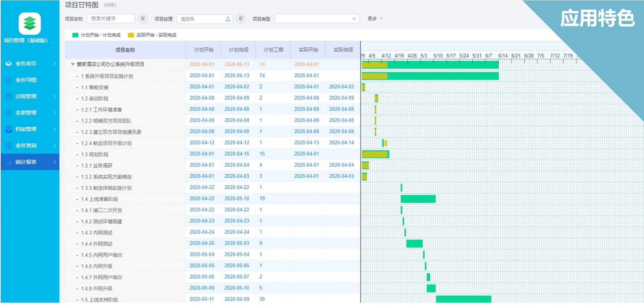644x308 pixels.
Task: Click the yellow 实际开始-实际完成 legend swatch
Action: [131, 35]
